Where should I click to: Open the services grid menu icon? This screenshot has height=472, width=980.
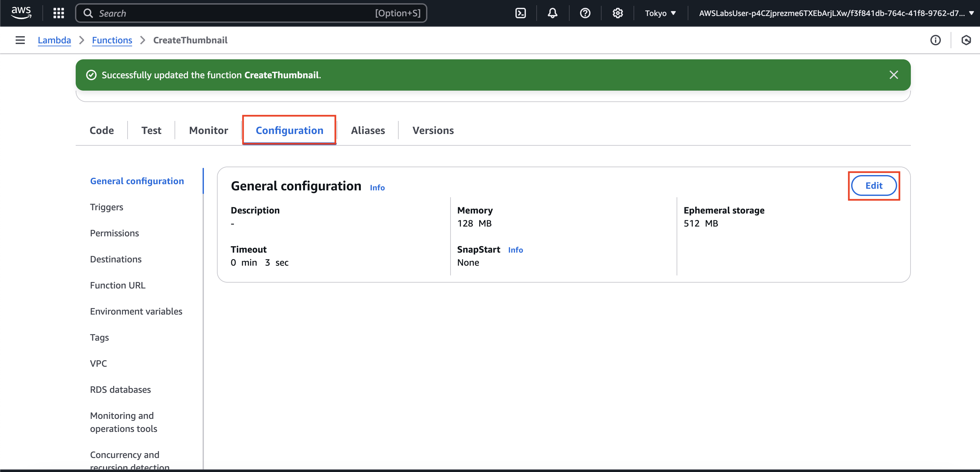tap(59, 13)
